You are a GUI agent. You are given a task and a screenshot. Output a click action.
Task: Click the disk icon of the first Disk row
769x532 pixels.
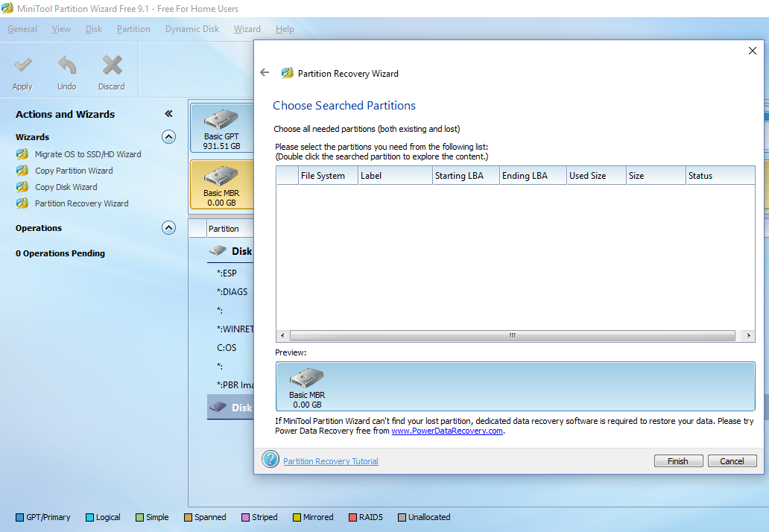pos(218,251)
